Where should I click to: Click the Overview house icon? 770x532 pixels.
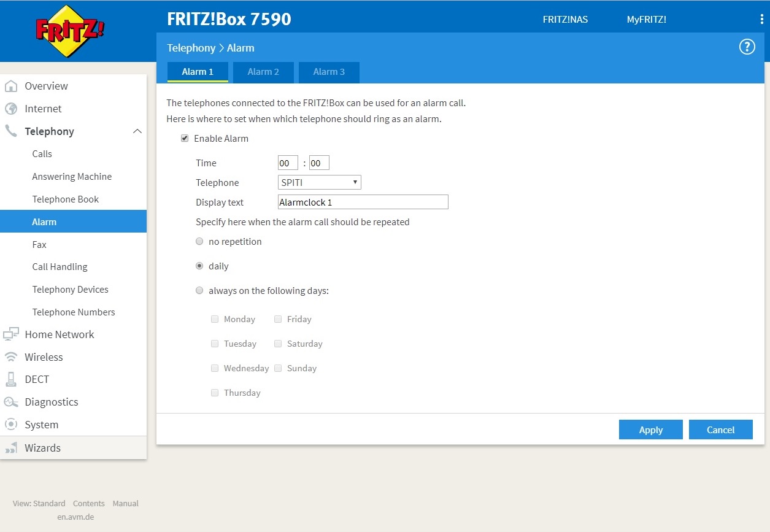coord(11,86)
